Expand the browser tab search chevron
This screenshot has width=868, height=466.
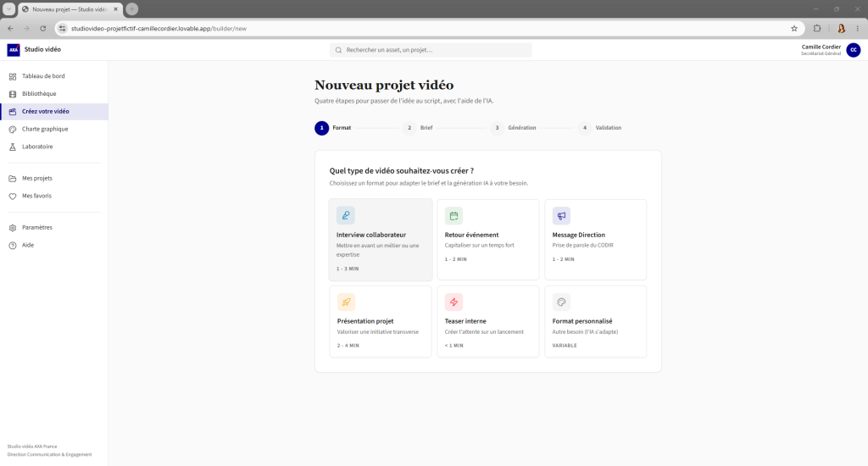[x=8, y=8]
